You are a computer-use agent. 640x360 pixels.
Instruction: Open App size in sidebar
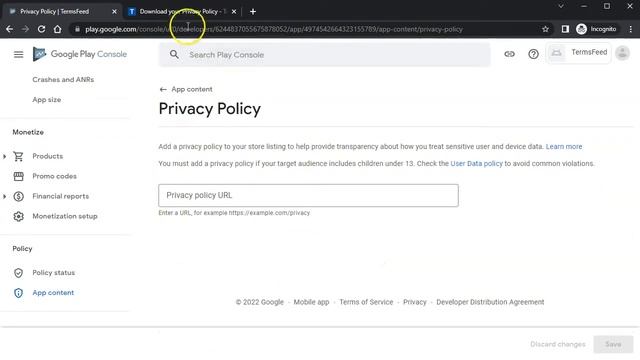47,100
